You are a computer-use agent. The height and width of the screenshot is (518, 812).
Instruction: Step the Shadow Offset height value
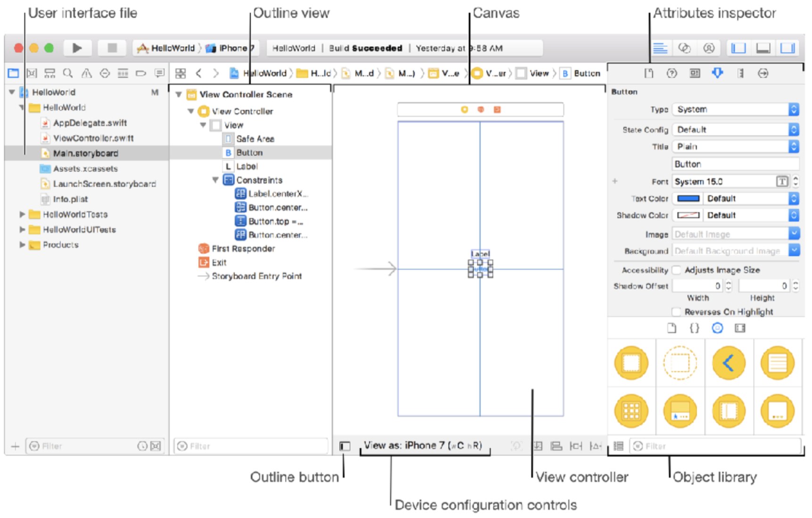point(795,286)
